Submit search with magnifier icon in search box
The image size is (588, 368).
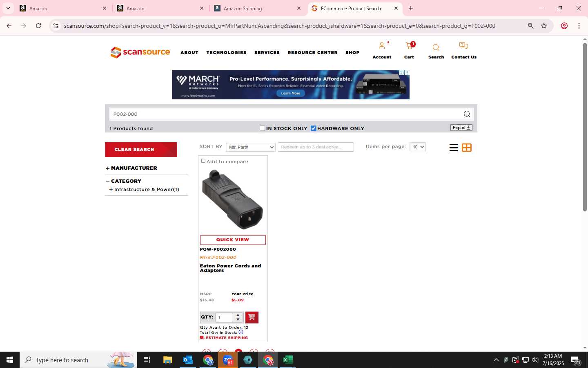point(467,114)
